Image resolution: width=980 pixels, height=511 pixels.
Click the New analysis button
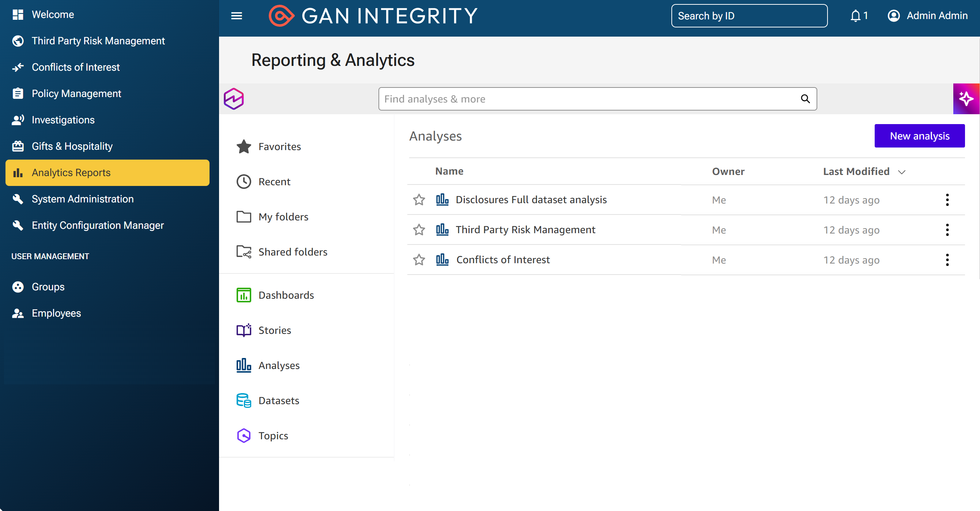click(x=920, y=136)
